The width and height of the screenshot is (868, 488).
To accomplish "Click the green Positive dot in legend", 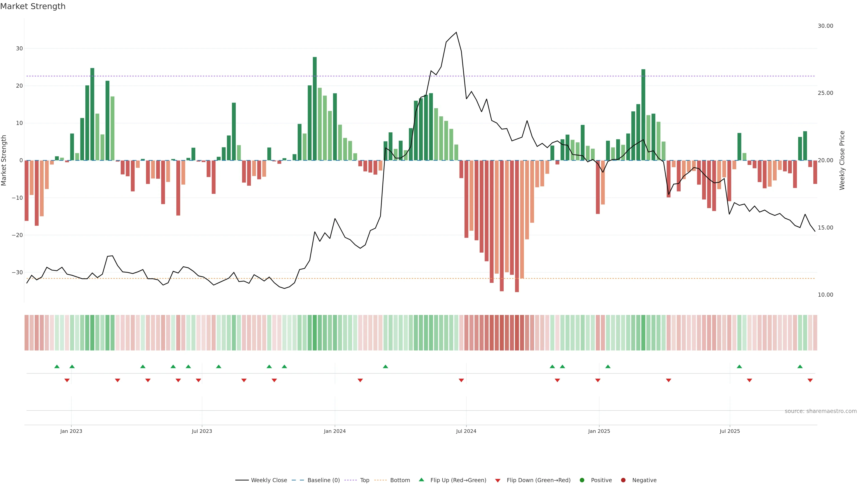I will point(582,480).
